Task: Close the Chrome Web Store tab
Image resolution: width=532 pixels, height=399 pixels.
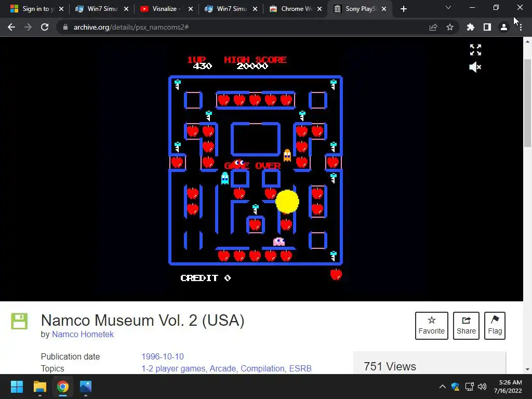Action: pyautogui.click(x=320, y=9)
